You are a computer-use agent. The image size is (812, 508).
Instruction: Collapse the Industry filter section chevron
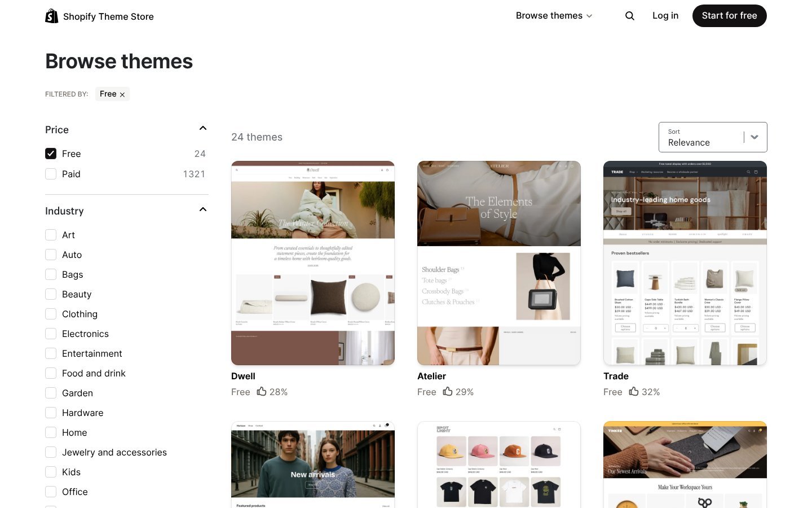[203, 210]
